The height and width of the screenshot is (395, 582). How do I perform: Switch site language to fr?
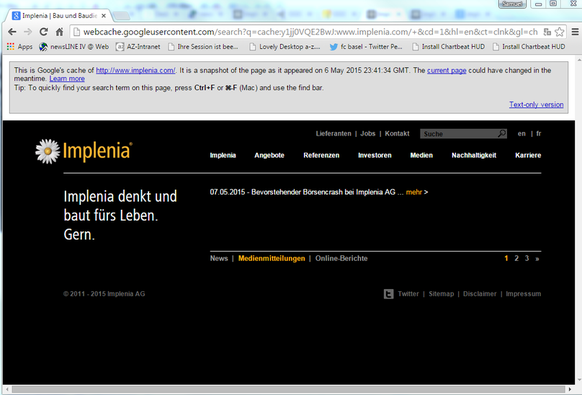tap(539, 134)
